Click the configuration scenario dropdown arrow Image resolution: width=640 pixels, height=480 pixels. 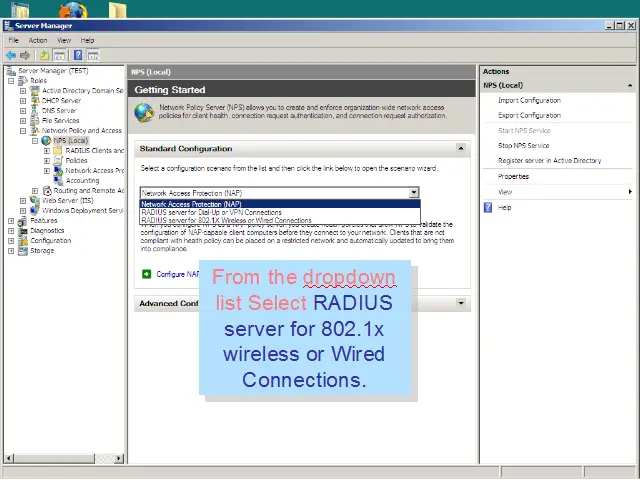pyautogui.click(x=414, y=193)
